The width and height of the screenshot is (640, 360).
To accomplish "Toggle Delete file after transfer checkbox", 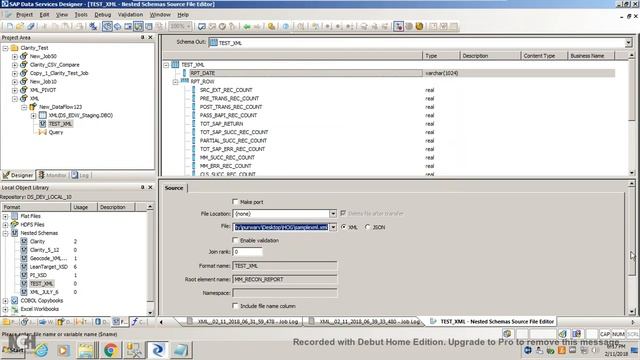I will tap(343, 213).
